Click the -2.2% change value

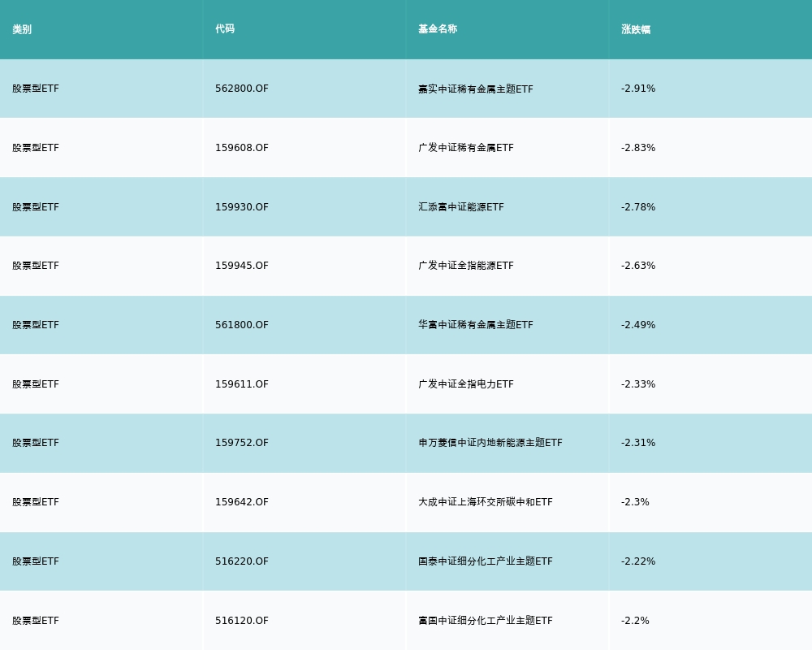(635, 621)
